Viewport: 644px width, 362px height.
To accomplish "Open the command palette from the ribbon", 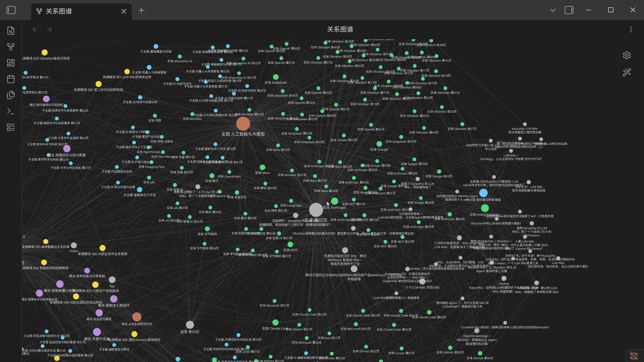I will pyautogui.click(x=11, y=111).
